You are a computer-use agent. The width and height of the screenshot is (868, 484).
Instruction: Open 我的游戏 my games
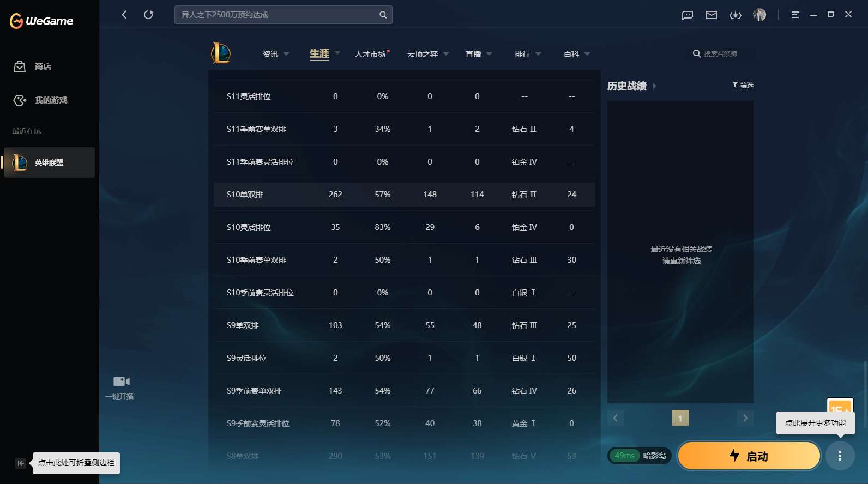pos(40,100)
